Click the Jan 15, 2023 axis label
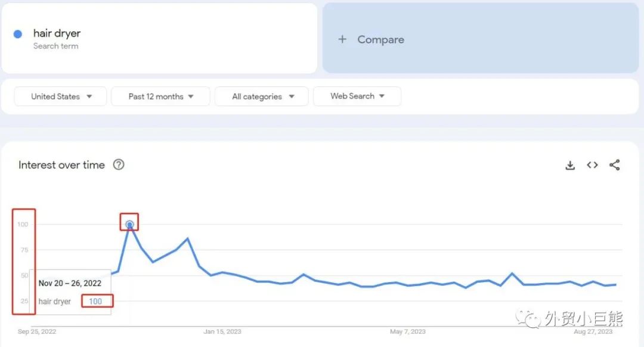The width and height of the screenshot is (644, 347). (x=222, y=331)
